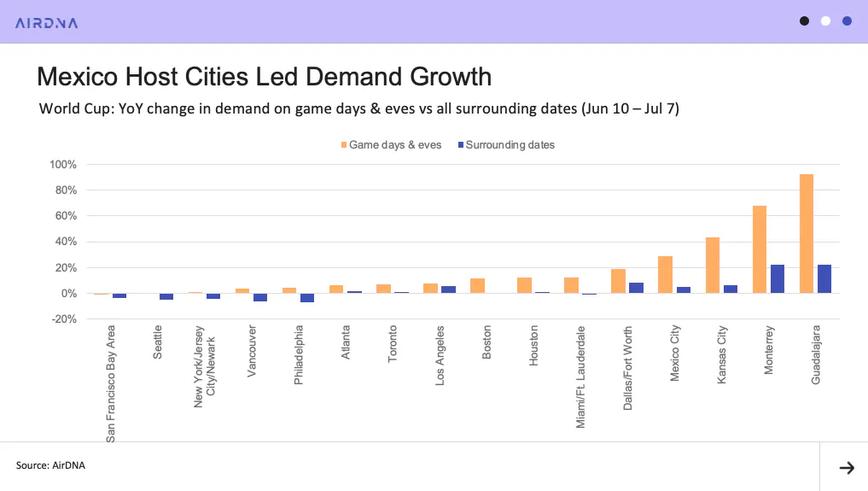Click the Monterrey orange game days bar
The width and height of the screenshot is (868, 491).
(x=760, y=249)
